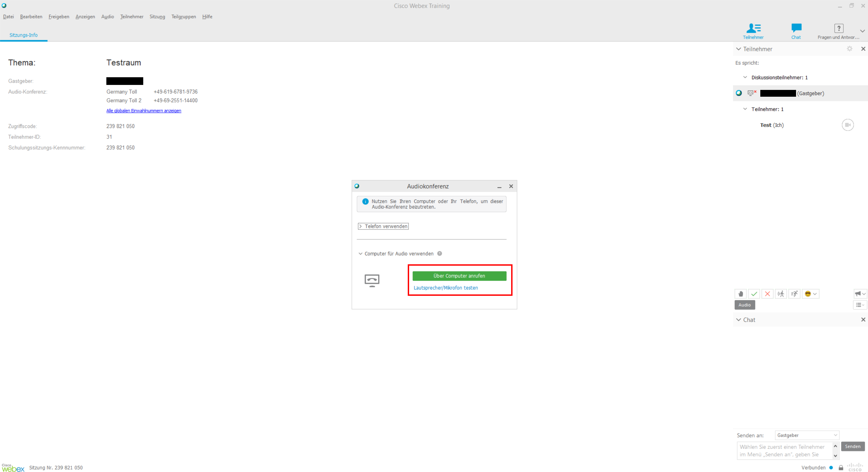
Task: Click the host's not-connected audio icon with red x
Action: [752, 93]
